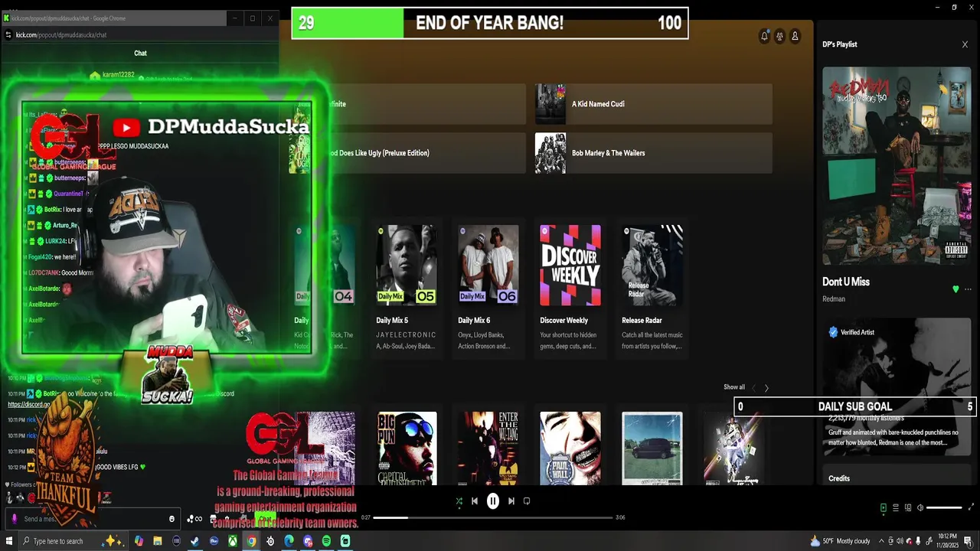This screenshot has height=551, width=980.
Task: Go to next carousel page arrow
Action: pyautogui.click(x=766, y=388)
